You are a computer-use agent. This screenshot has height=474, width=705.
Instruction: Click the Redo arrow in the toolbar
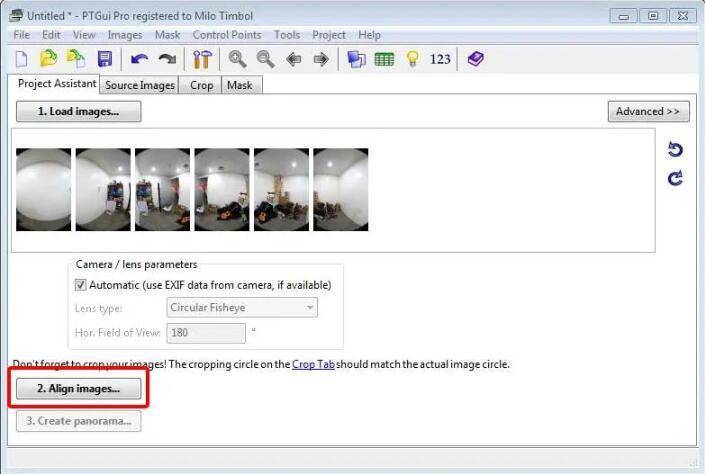pyautogui.click(x=167, y=60)
